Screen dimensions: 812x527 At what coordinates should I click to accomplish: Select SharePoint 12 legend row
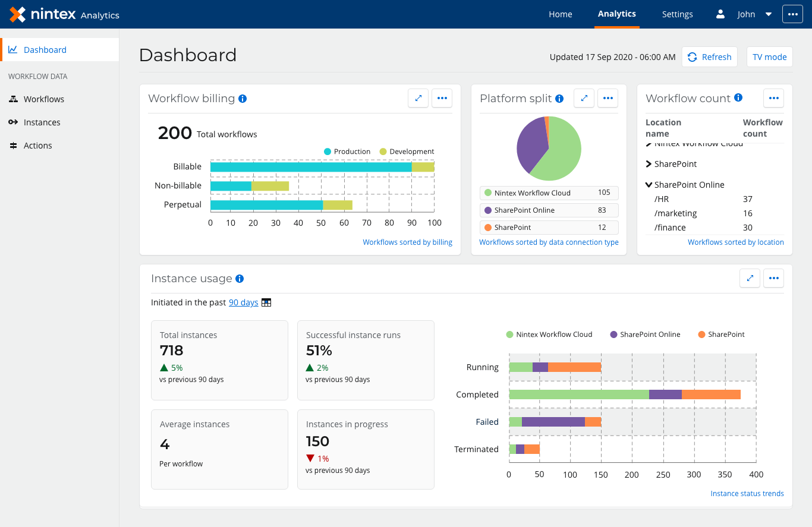tap(549, 228)
